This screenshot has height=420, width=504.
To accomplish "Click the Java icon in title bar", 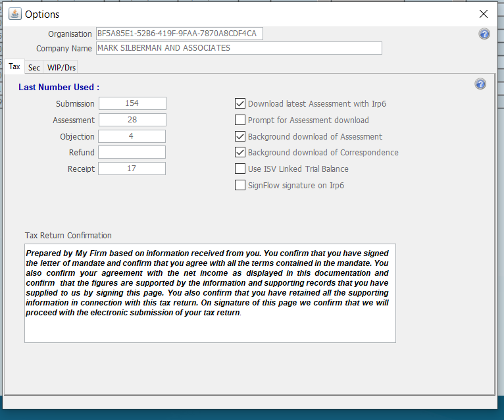I will coord(14,14).
